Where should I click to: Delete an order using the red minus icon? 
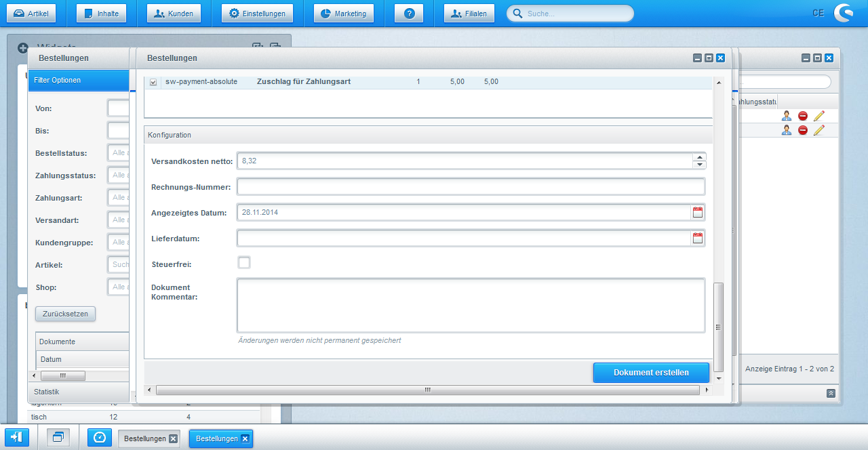click(x=802, y=115)
